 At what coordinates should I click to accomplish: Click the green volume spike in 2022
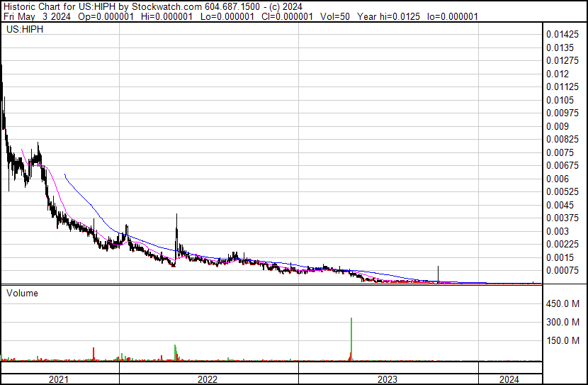[175, 352]
